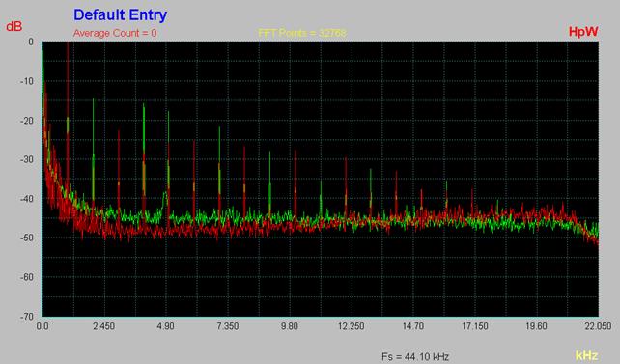Click the -40 dB axis value

pos(28,199)
